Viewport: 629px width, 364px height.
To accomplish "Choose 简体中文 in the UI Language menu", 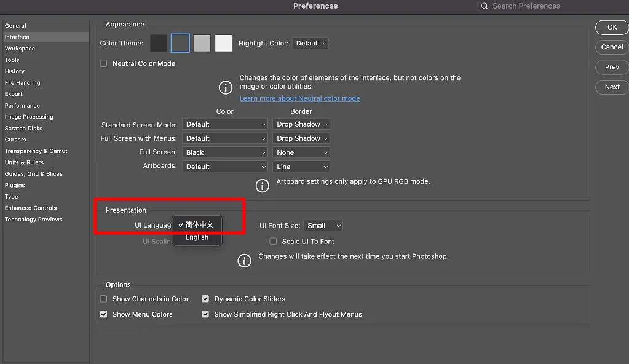I will [197, 224].
